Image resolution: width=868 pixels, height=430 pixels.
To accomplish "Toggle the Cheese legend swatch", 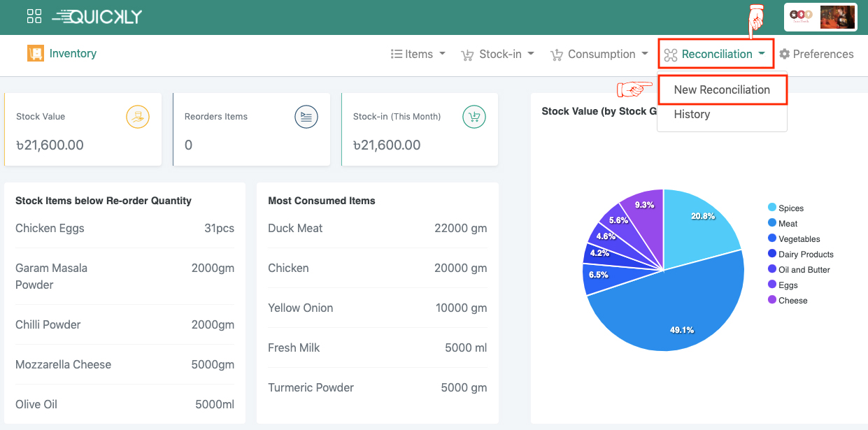I will 772,300.
